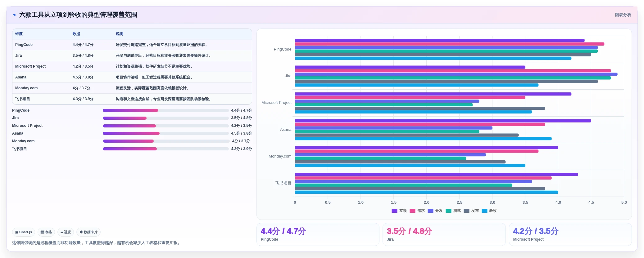Click the title icon beside 六款工具 heading
Image resolution: width=644 pixels, height=258 pixels.
coord(15,15)
